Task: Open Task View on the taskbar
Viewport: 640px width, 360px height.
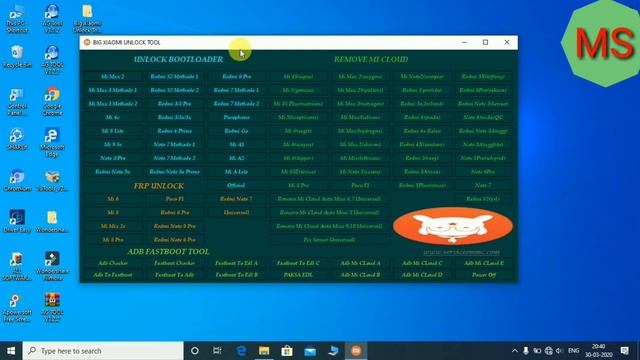Action: (x=217, y=351)
